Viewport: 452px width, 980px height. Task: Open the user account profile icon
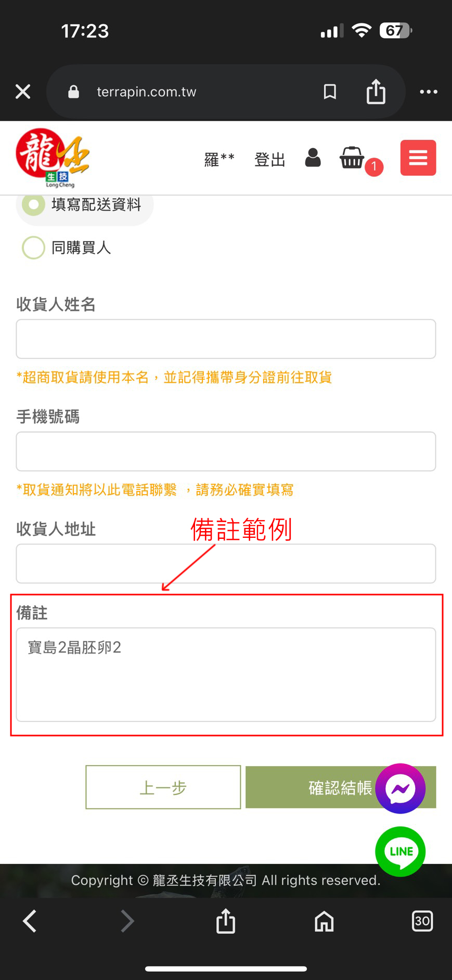pos(313,158)
